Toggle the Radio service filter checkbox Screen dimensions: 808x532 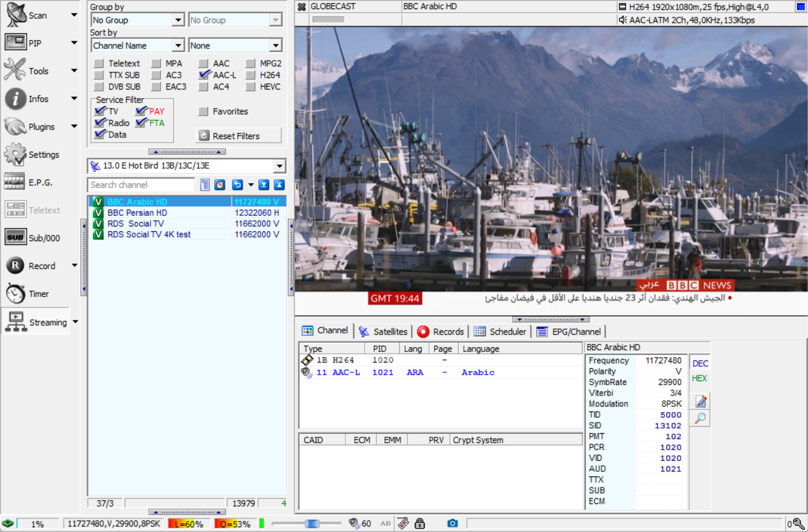(99, 123)
